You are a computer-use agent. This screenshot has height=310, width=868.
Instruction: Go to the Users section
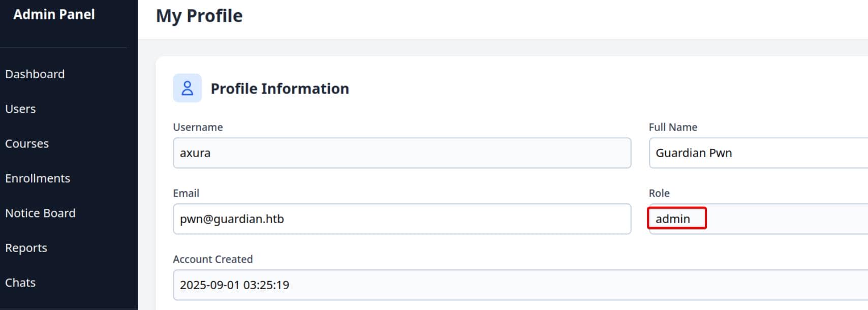tap(20, 109)
